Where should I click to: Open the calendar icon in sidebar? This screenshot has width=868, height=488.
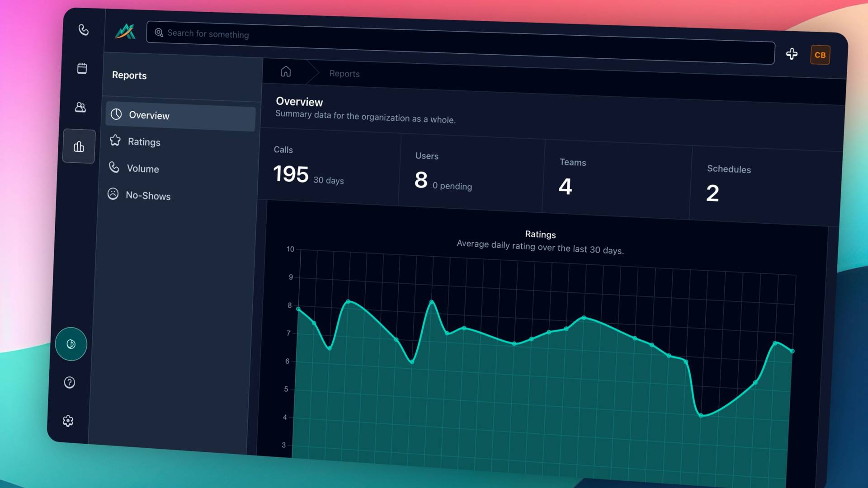pos(82,68)
